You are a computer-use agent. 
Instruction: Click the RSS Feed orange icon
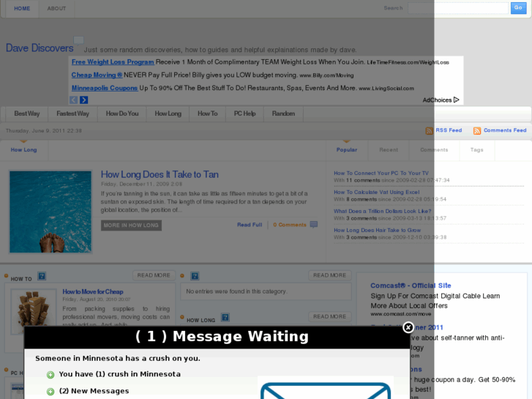point(430,131)
